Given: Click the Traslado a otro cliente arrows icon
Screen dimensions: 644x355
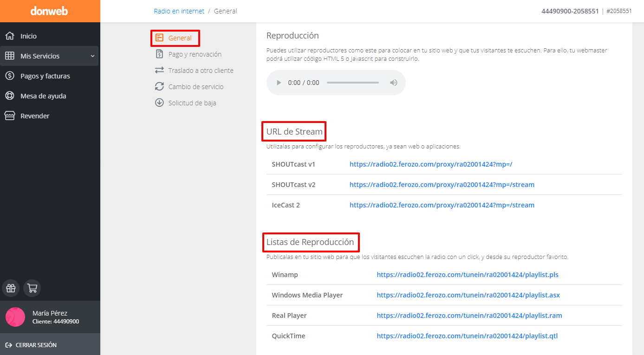Looking at the screenshot, I should point(160,71).
